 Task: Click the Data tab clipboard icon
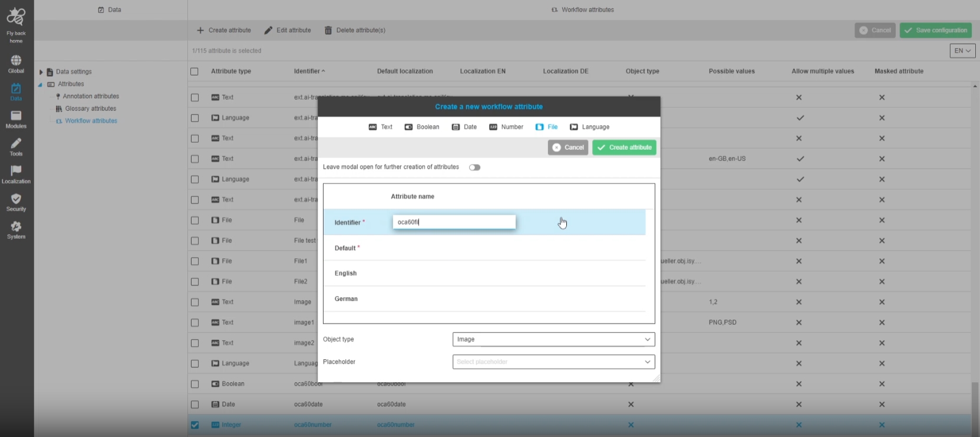pyautogui.click(x=101, y=10)
